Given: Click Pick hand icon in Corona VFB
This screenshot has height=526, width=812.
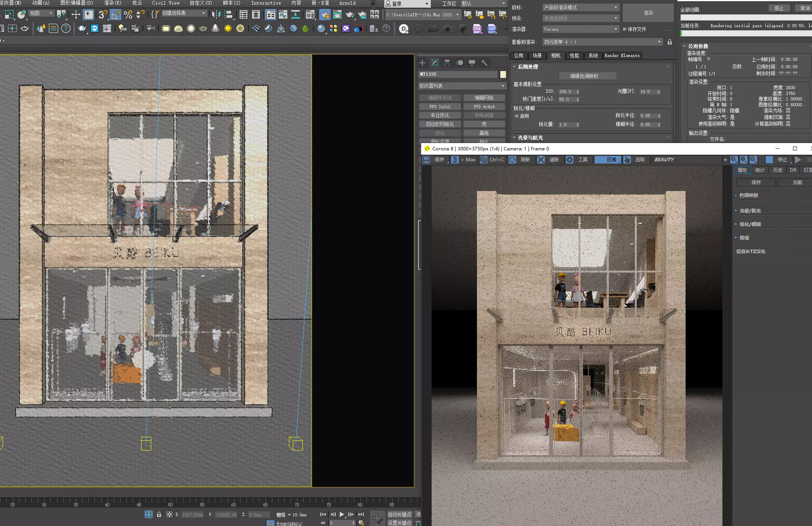Looking at the screenshot, I should pyautogui.click(x=627, y=160).
